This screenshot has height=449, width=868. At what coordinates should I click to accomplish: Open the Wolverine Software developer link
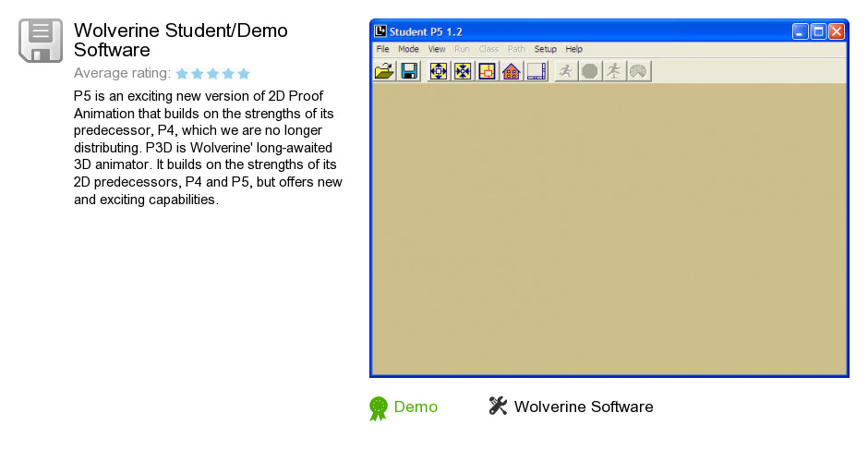pos(584,407)
